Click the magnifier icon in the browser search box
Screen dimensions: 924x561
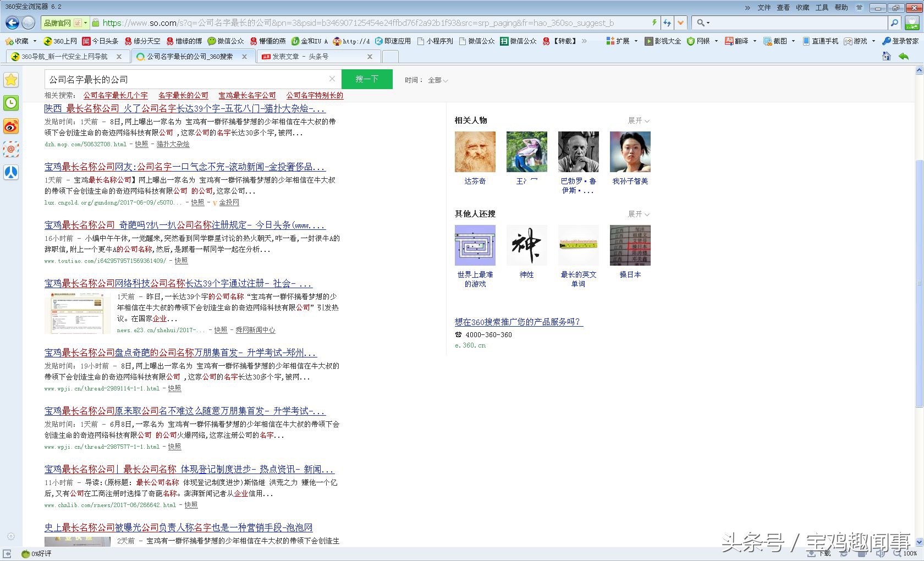pos(894,23)
